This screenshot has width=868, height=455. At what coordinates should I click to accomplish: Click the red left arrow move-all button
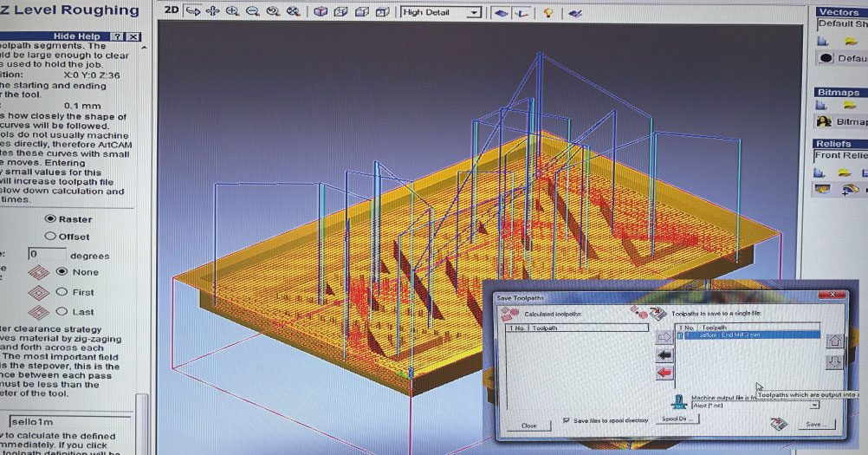click(664, 373)
